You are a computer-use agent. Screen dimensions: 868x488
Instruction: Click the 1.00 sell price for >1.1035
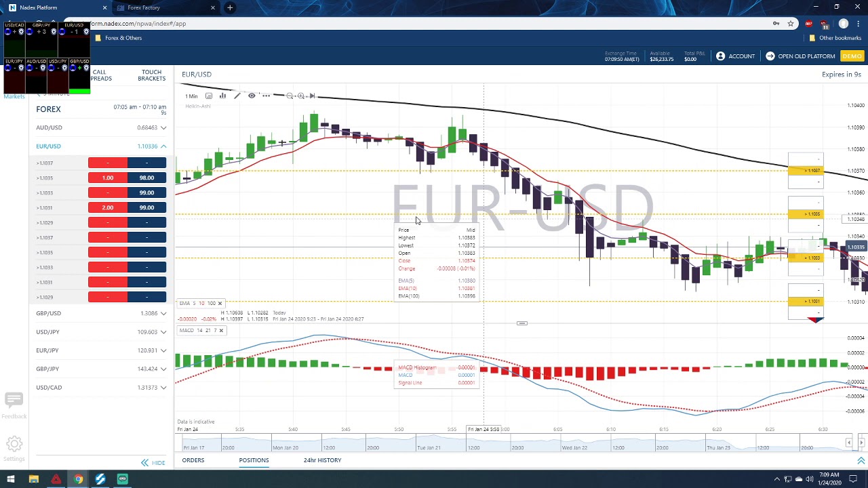(108, 178)
